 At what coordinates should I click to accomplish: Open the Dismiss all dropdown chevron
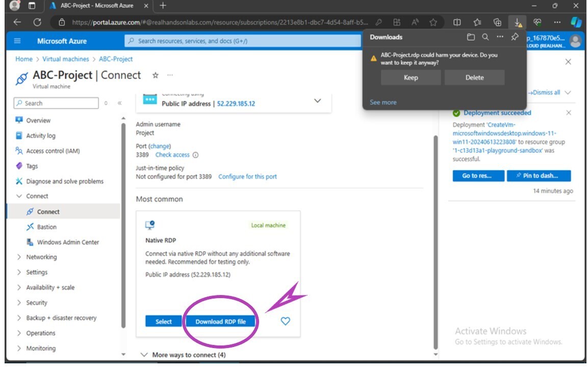(568, 93)
